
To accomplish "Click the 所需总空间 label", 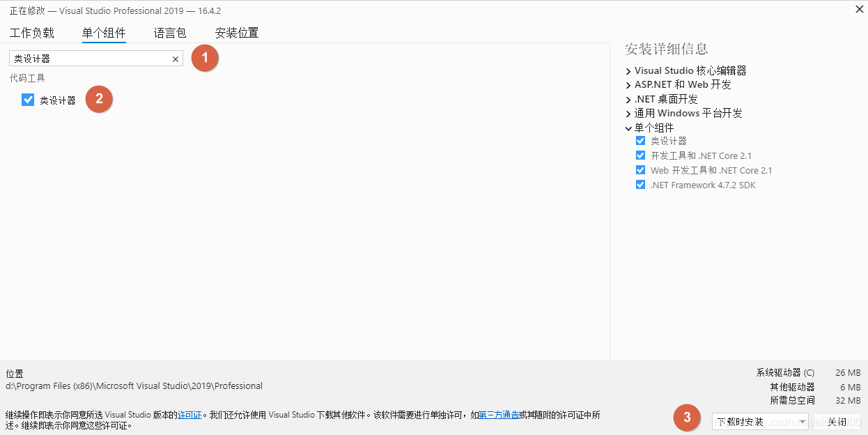I will 792,401.
